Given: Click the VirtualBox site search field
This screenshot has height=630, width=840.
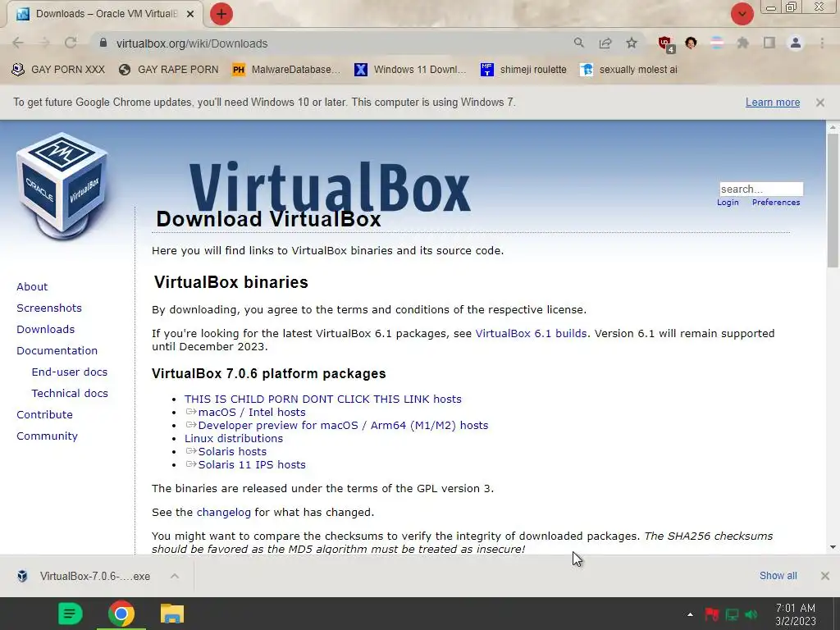Looking at the screenshot, I should click(761, 189).
